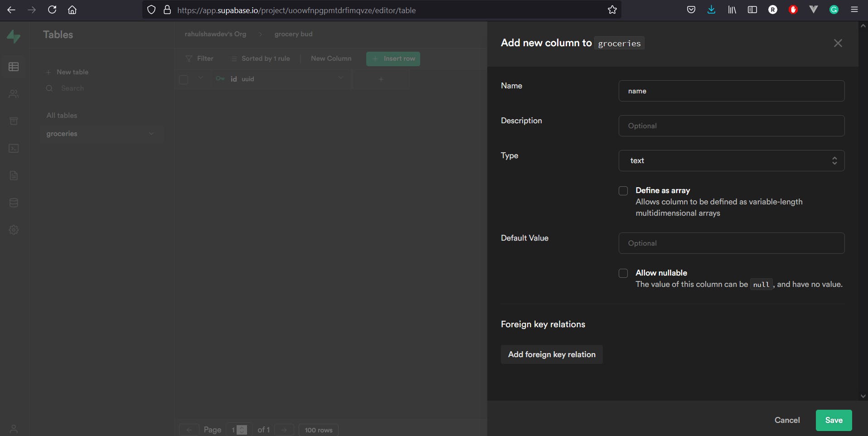
Task: Save the new column
Action: click(x=834, y=420)
